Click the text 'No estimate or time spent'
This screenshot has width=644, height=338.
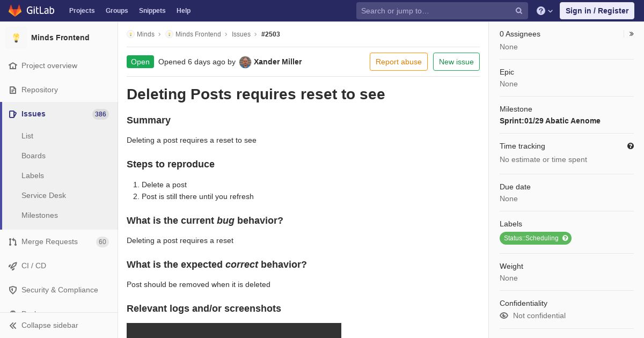point(543,159)
